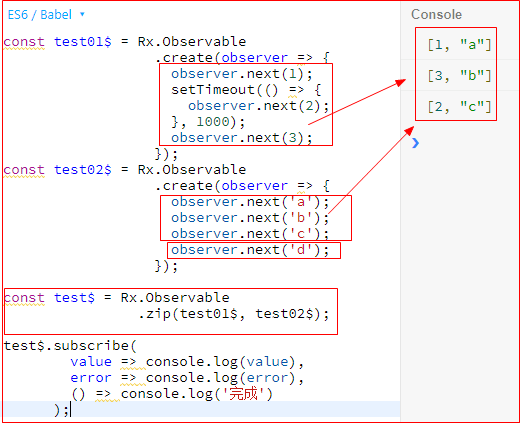Place cursor on the highlighted final ); line
Viewport: 520px width, 423px height.
[201, 409]
